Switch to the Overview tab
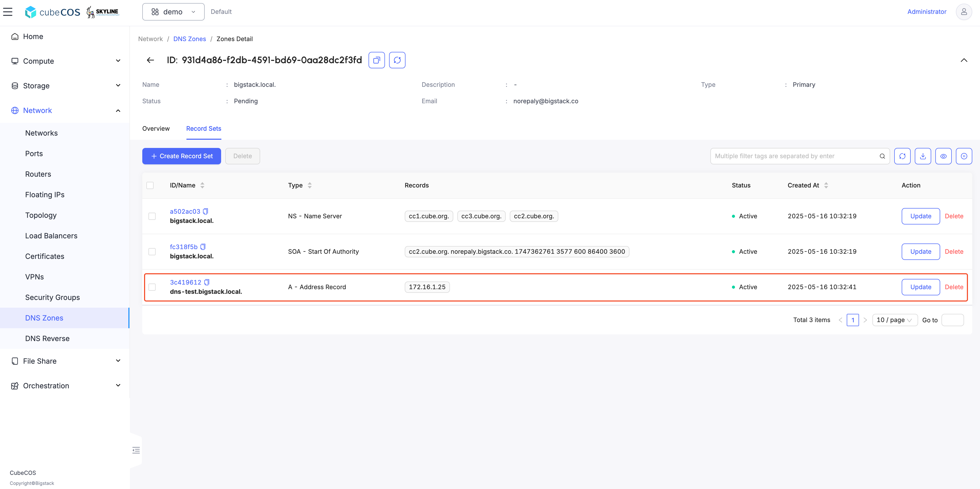 click(156, 129)
